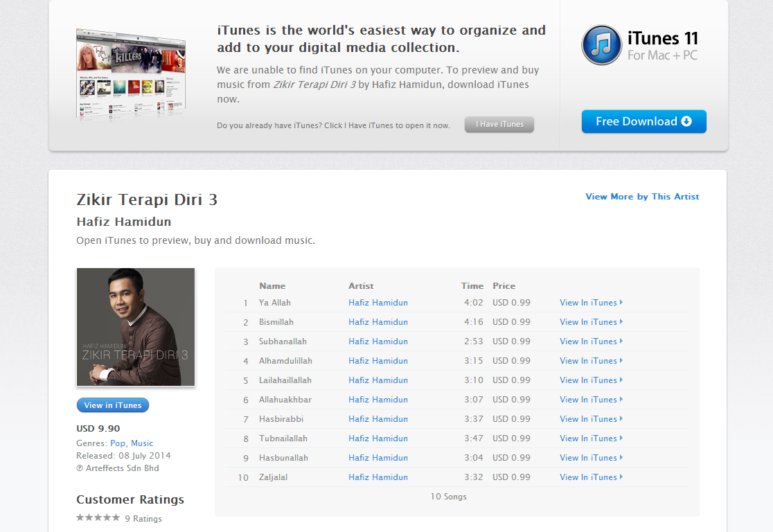
Task: Click View In iTunes for Zaljalal
Action: pyautogui.click(x=591, y=477)
